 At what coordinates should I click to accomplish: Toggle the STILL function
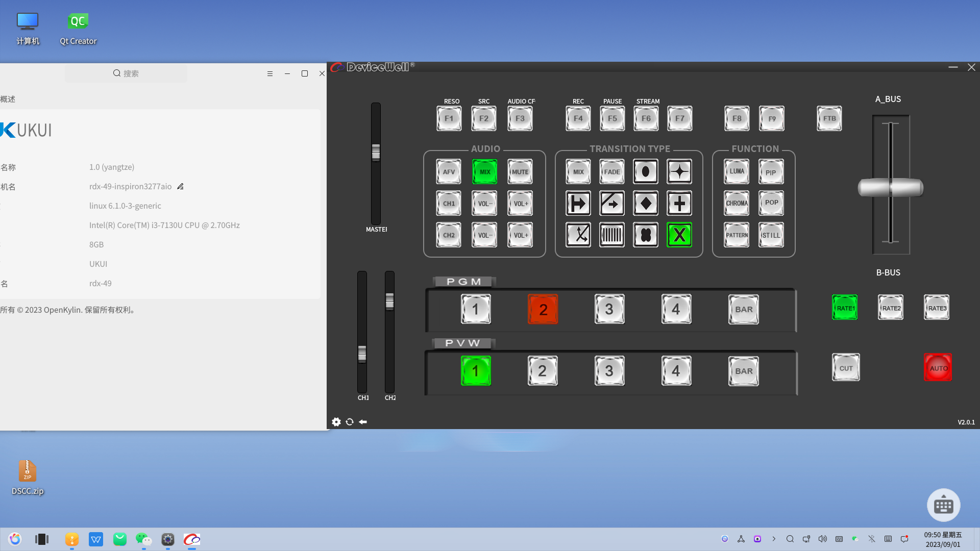pyautogui.click(x=771, y=235)
